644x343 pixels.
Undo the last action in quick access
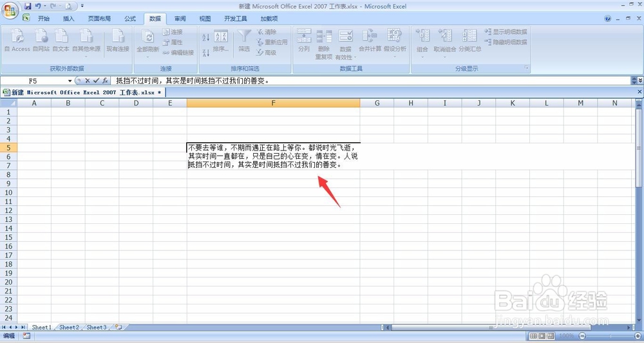tap(38, 6)
